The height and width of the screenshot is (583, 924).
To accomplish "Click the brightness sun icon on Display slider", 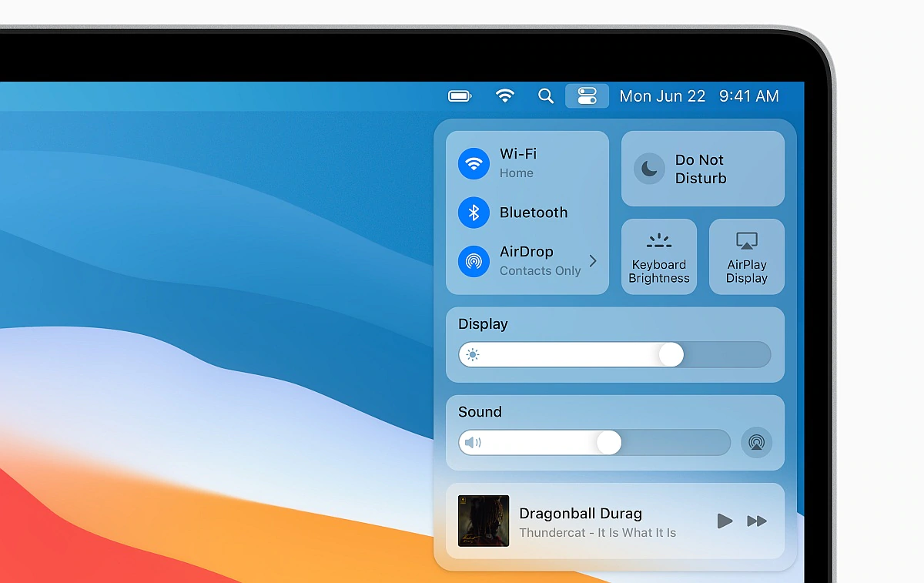I will click(x=474, y=354).
